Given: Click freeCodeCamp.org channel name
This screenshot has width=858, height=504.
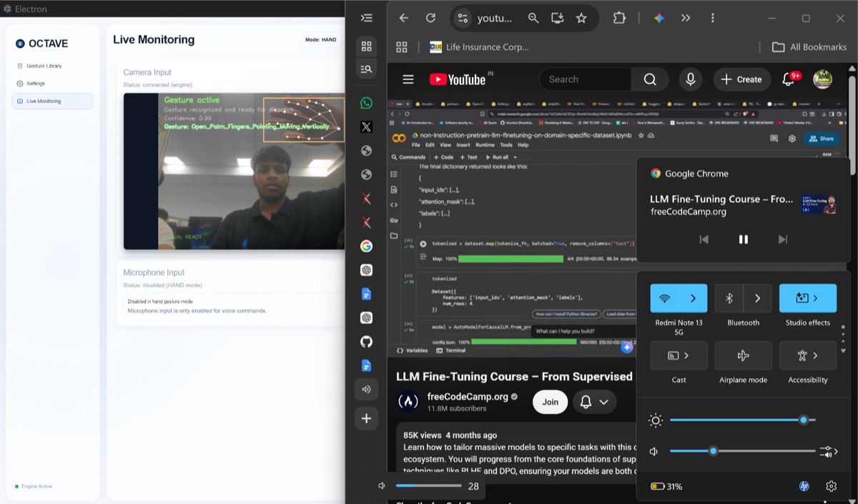Looking at the screenshot, I should (467, 396).
